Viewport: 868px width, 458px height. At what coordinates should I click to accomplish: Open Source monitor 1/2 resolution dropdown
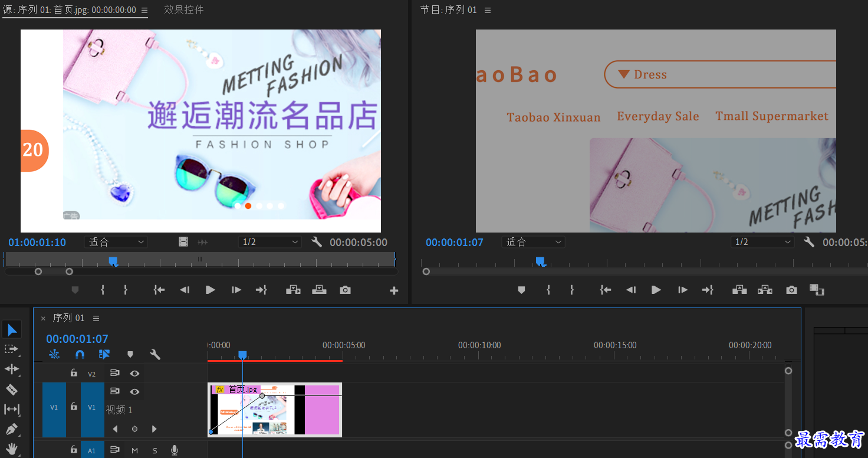(x=271, y=242)
